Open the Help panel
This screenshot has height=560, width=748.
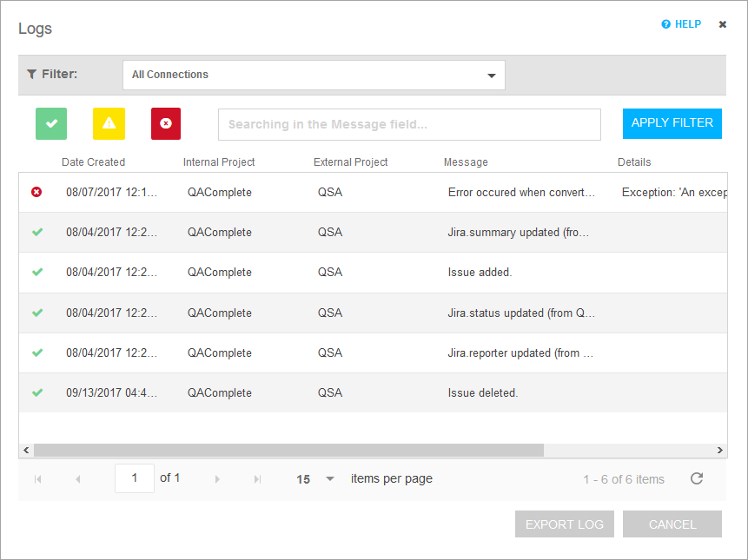coord(680,23)
